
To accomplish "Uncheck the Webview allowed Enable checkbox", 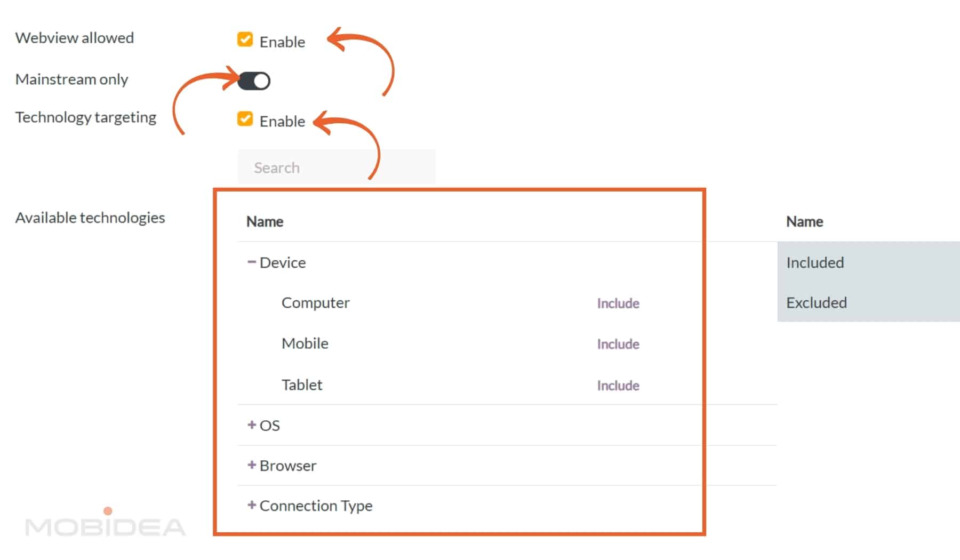I will tap(245, 39).
